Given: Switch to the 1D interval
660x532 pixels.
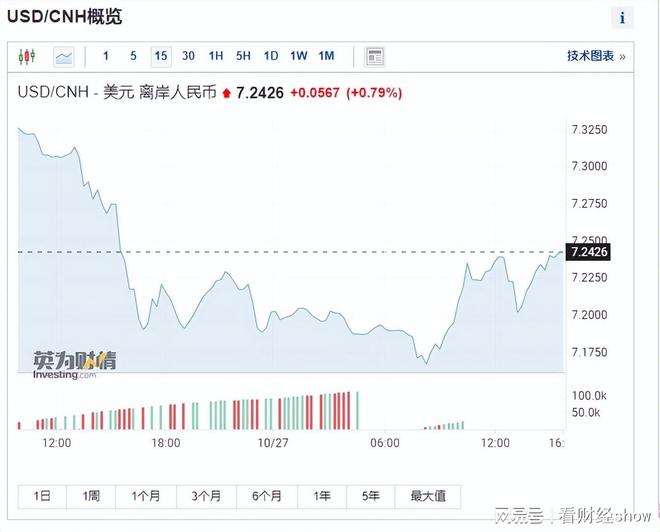Looking at the screenshot, I should pyautogui.click(x=271, y=56).
